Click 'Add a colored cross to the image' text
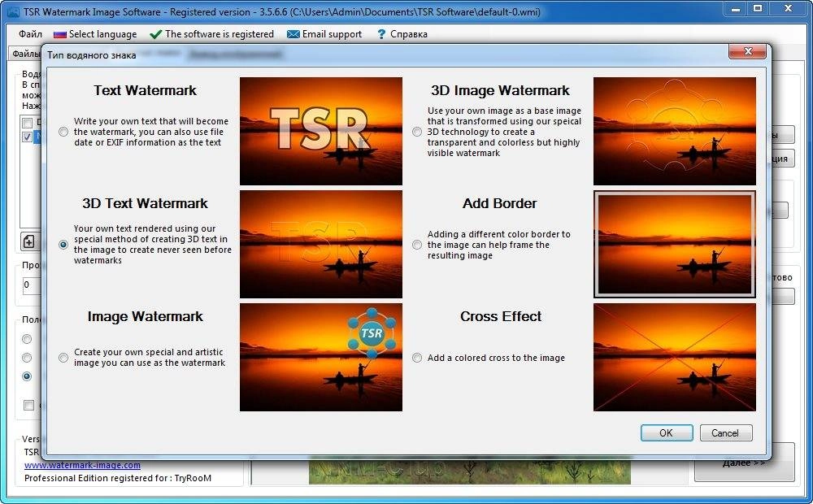This screenshot has height=504, width=813. 496,358
